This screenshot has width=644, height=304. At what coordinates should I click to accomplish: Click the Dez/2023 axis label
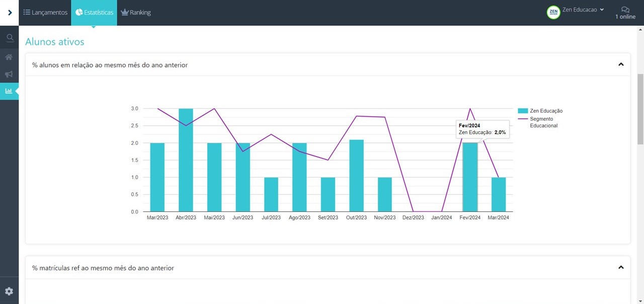[413, 218]
